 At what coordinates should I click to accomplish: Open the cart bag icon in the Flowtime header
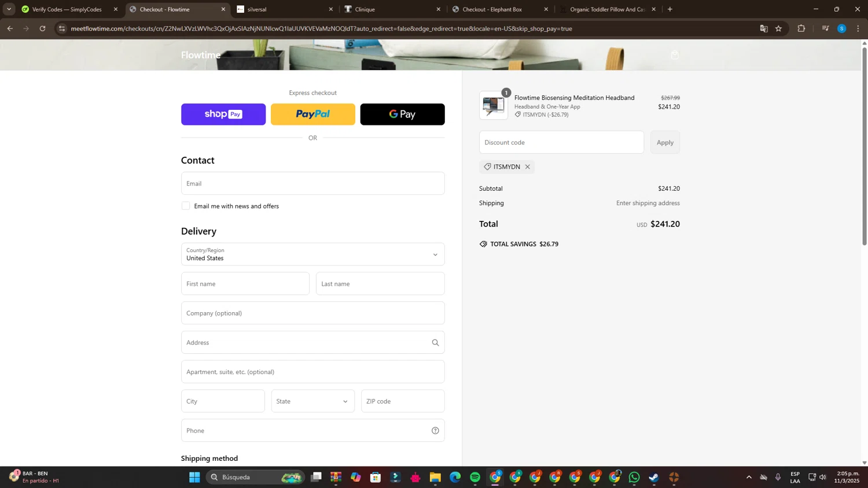675,55
